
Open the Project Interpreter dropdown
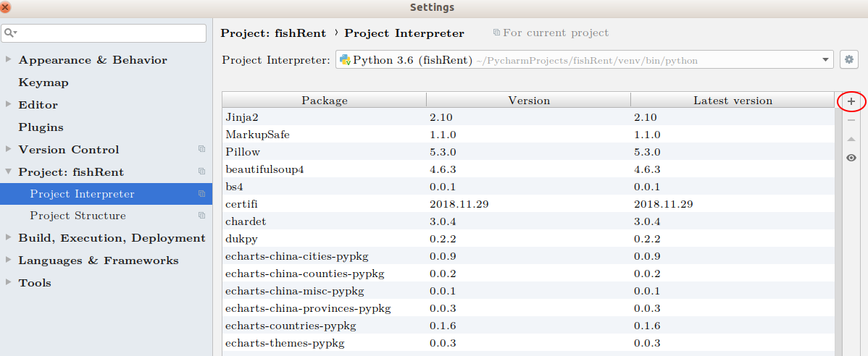pos(825,60)
